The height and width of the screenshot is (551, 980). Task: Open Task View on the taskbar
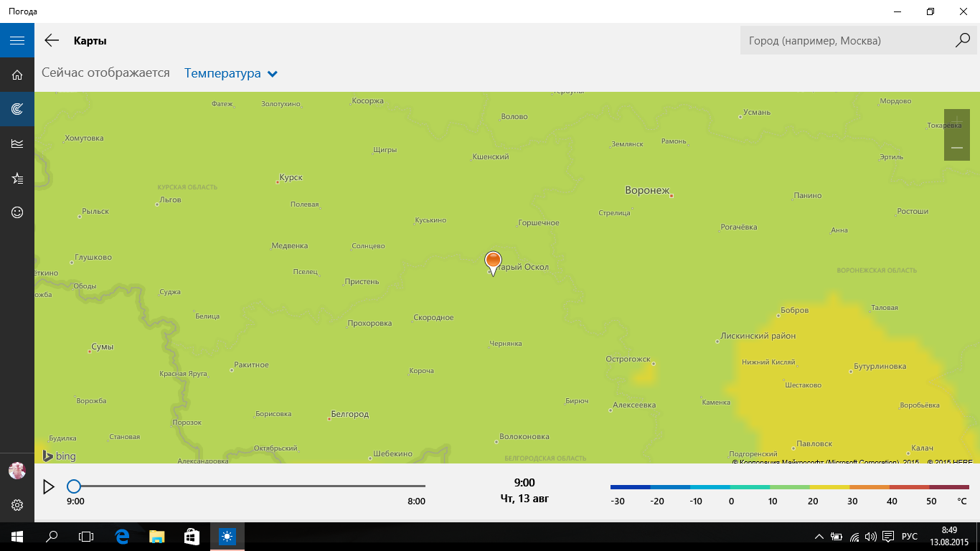coord(86,537)
